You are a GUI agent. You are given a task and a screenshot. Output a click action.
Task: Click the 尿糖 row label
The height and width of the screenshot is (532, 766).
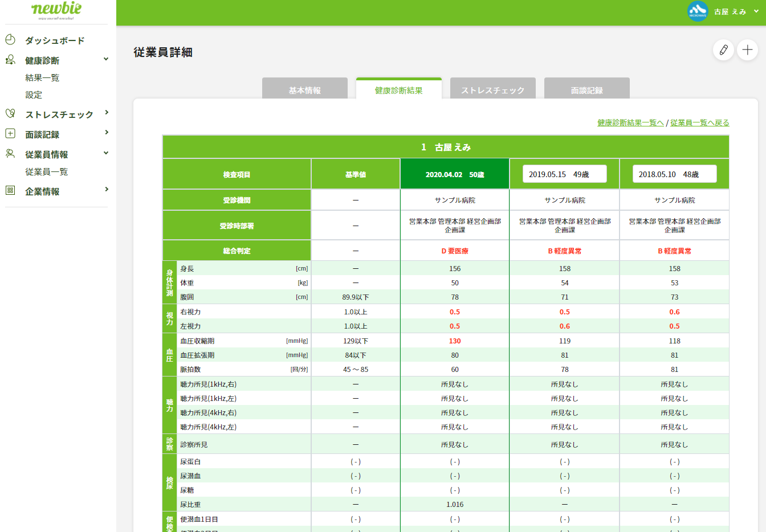coord(187,490)
